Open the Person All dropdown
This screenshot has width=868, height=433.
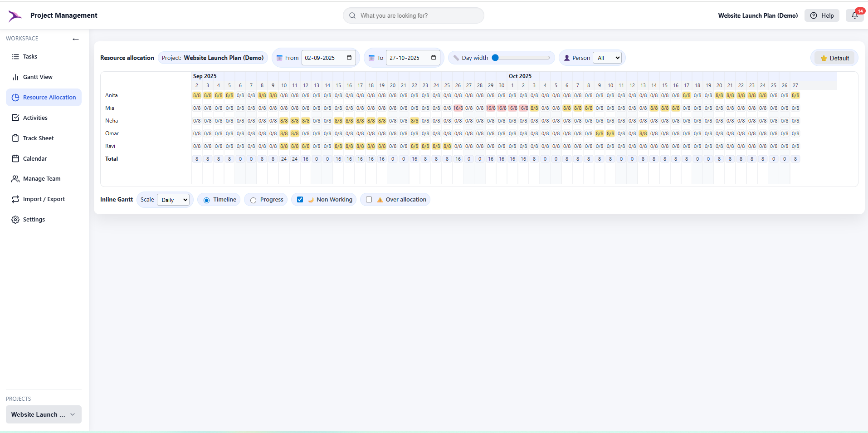[x=608, y=58]
